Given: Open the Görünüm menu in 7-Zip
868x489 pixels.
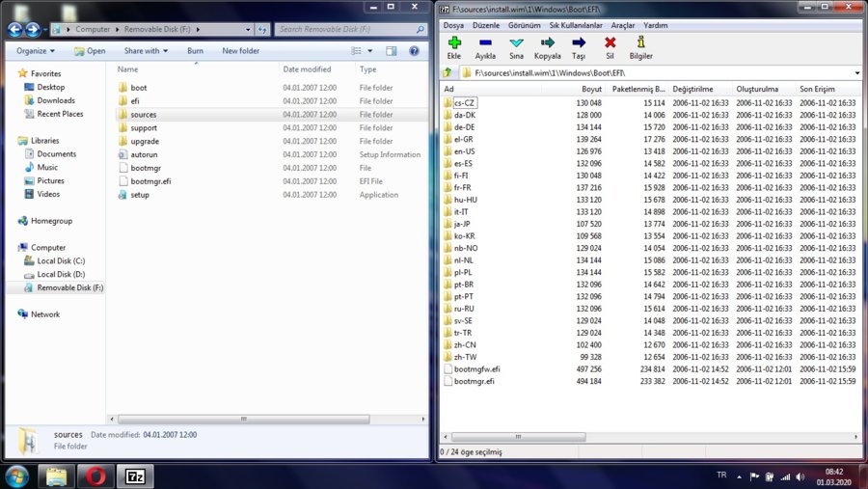Looking at the screenshot, I should pyautogui.click(x=524, y=25).
